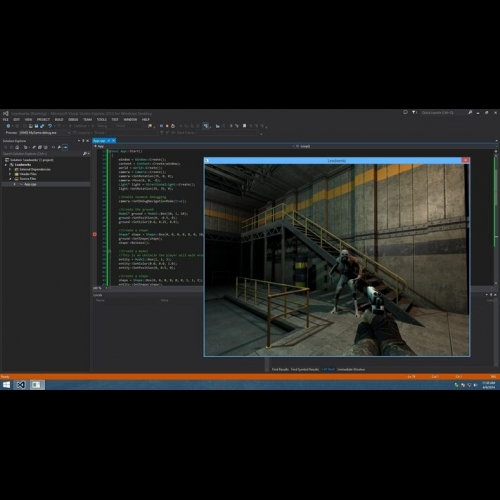This screenshot has height=500, width=500.
Task: Click the Leadwerks game window title icon
Action: [x=207, y=161]
